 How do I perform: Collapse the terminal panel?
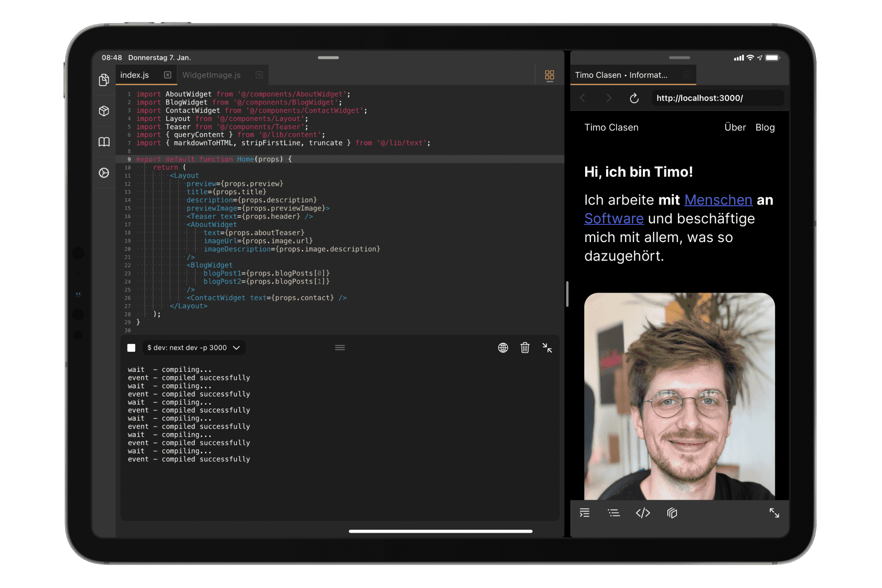548,348
